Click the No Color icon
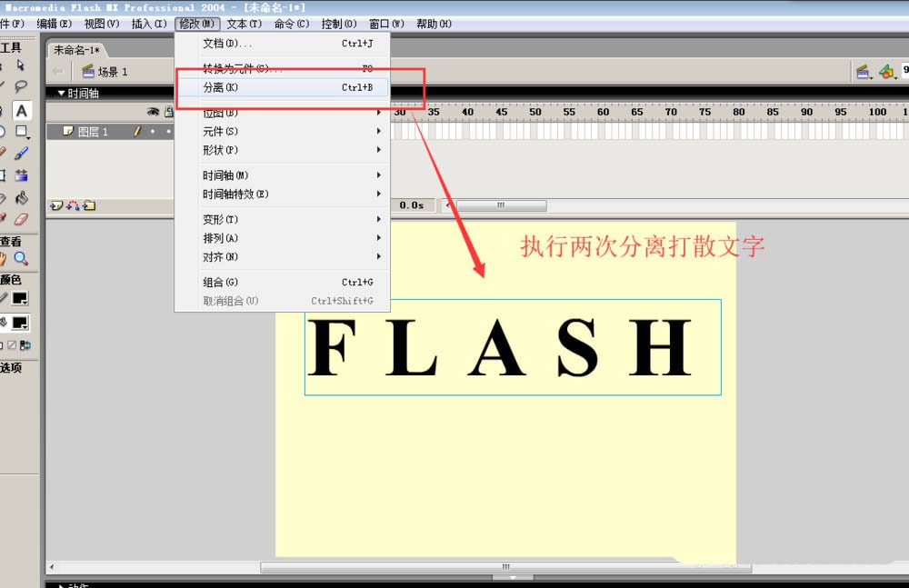The width and height of the screenshot is (909, 588). [12, 345]
